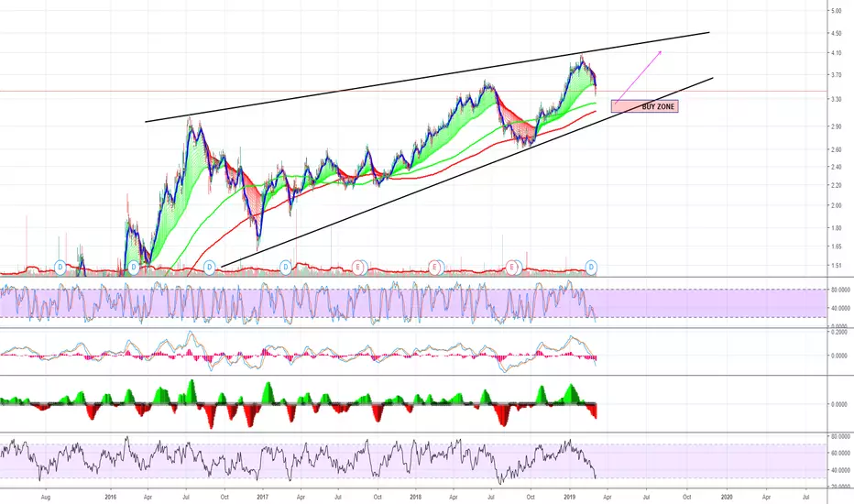Image resolution: width=854 pixels, height=504 pixels.
Task: Click the dividend marker near August 2015
Action: [x=60, y=267]
